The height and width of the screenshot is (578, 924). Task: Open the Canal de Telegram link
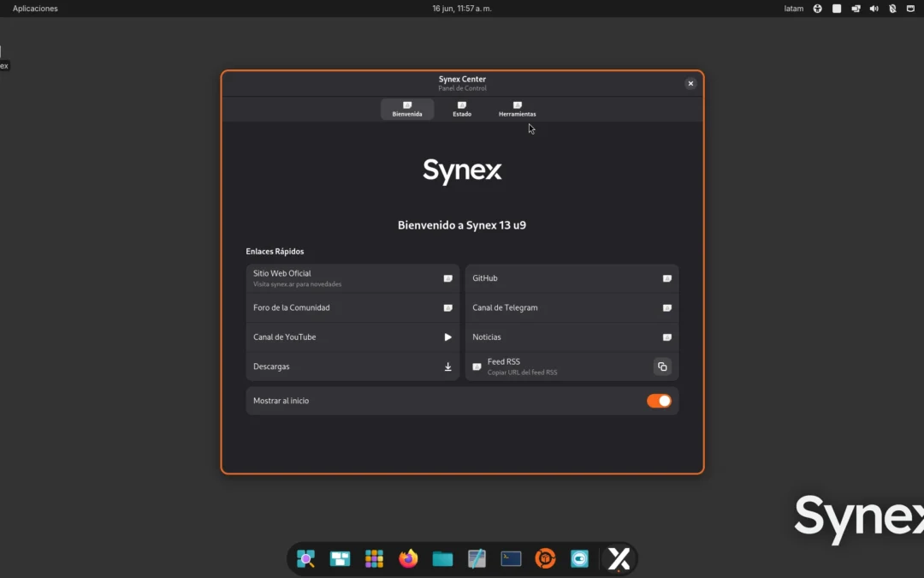tap(572, 308)
